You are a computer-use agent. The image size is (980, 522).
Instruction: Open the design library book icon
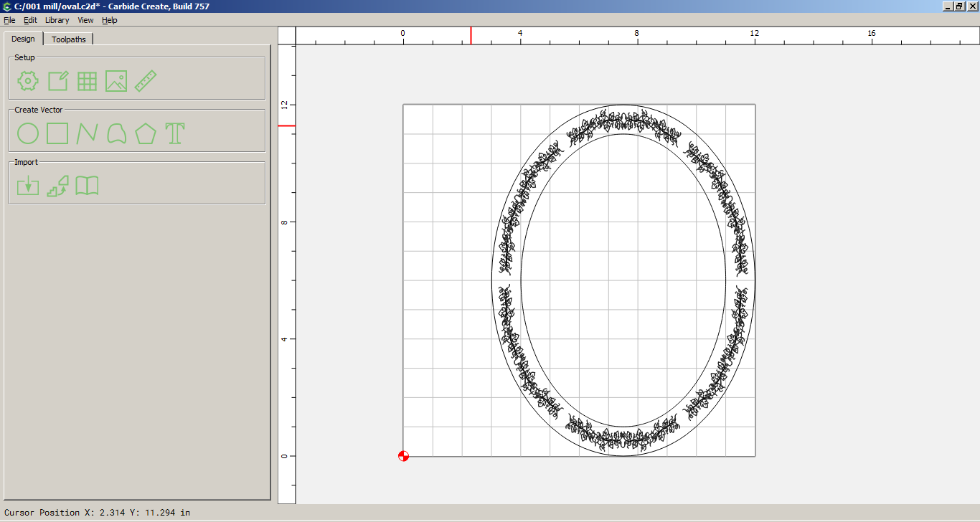pos(87,186)
